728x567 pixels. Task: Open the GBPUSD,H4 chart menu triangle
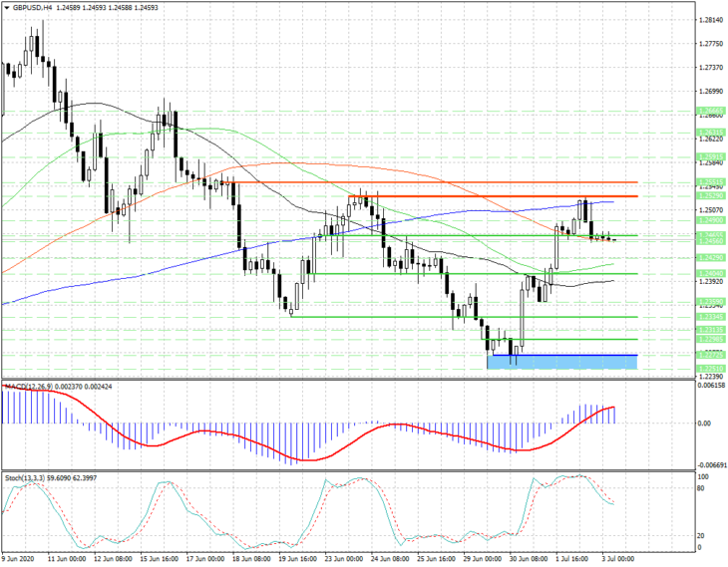click(x=7, y=7)
